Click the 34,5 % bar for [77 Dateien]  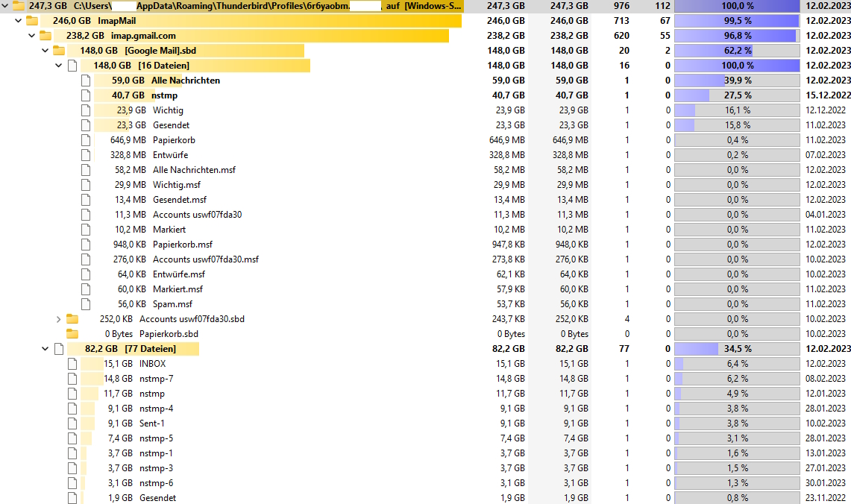(x=737, y=349)
